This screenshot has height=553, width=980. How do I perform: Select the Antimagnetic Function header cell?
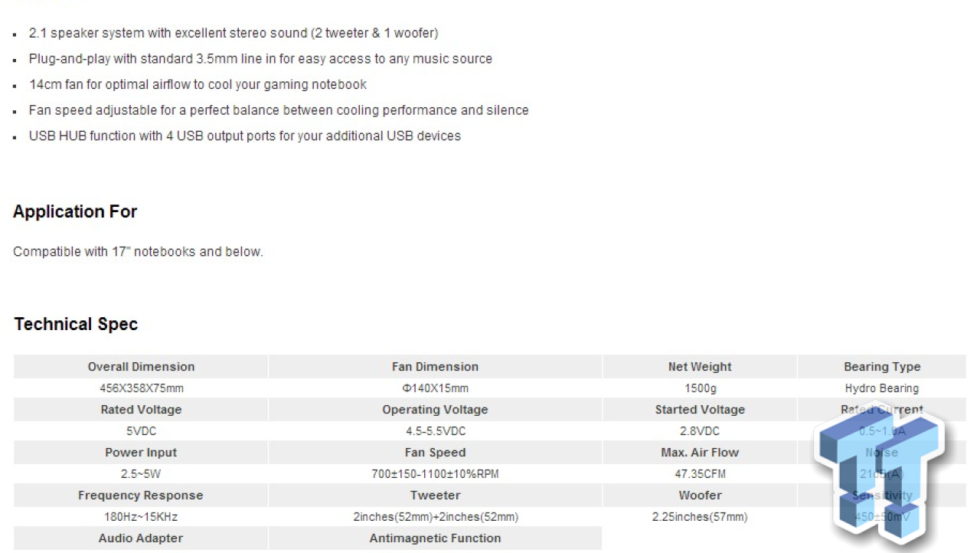(435, 538)
